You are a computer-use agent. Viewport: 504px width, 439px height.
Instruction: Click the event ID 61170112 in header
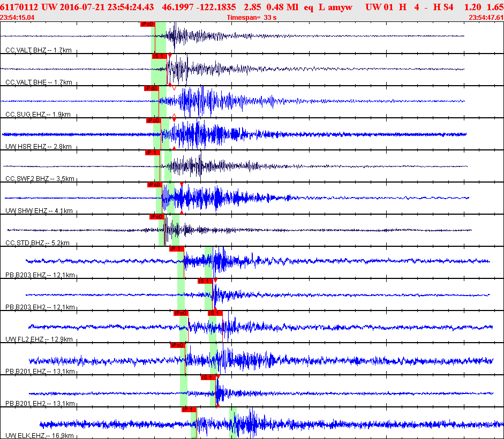pyautogui.click(x=19, y=6)
